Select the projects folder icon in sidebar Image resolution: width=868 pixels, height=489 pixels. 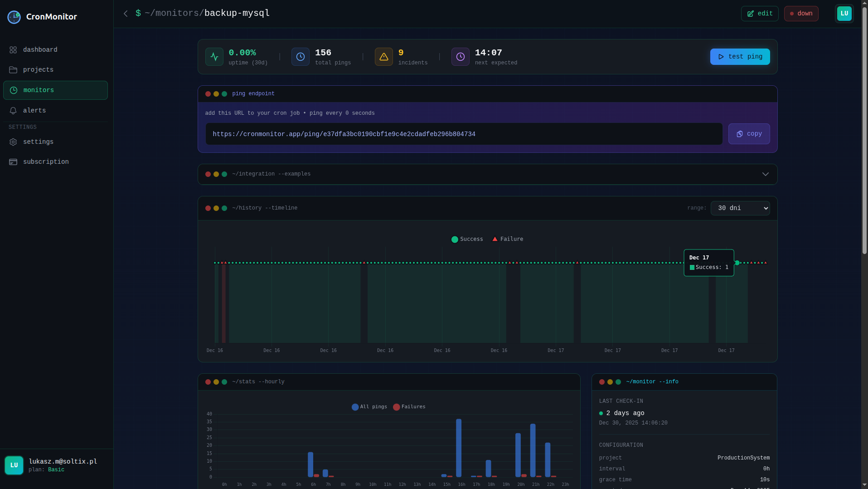coord(13,70)
